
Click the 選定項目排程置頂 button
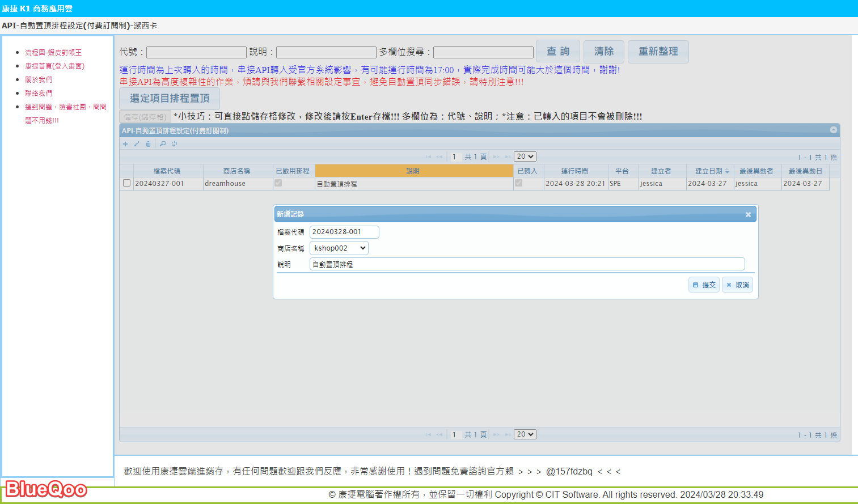(170, 99)
